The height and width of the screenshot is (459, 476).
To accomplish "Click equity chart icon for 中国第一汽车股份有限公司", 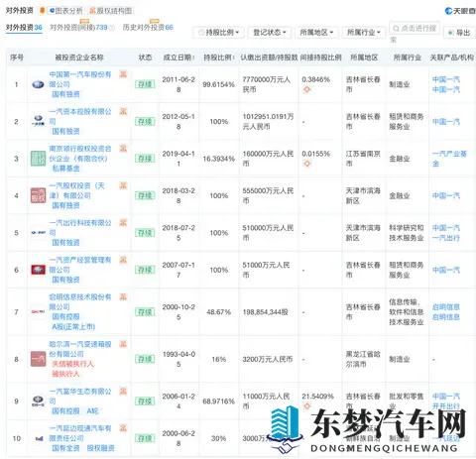I will (x=123, y=74).
